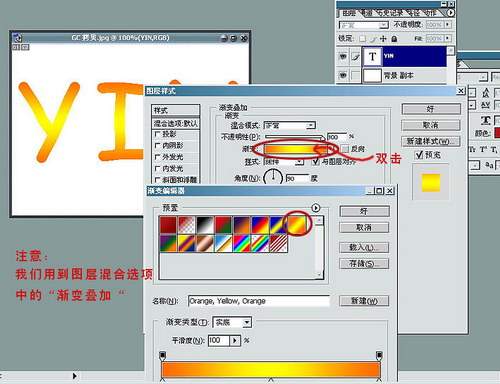The height and width of the screenshot is (384, 500).
Task: Open the gradient presets flyout menu arrow
Action: tap(315, 208)
